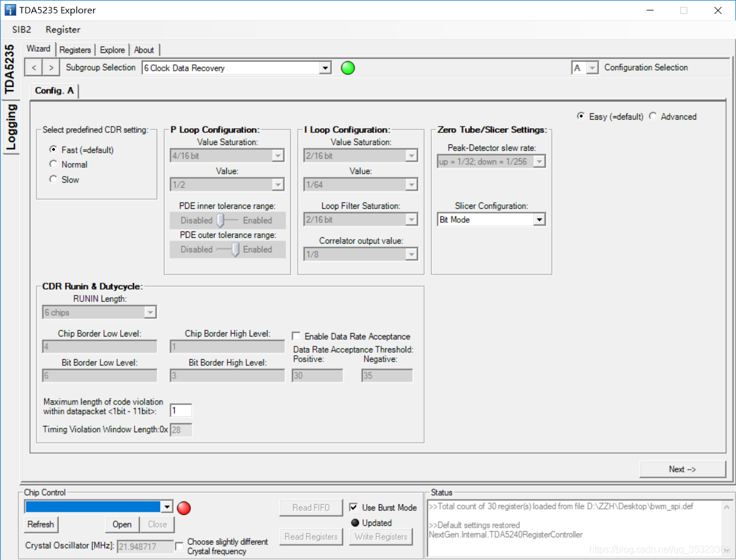
Task: Switch to Advanced mode
Action: 652,116
